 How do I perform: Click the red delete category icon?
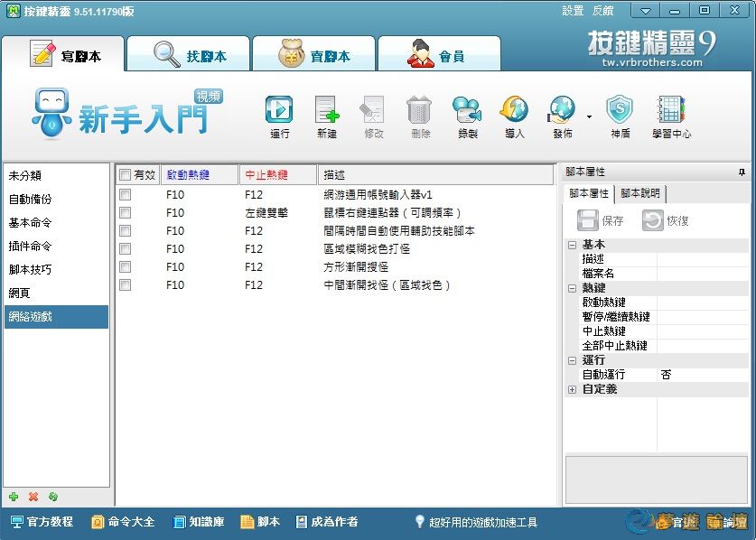coord(33,497)
